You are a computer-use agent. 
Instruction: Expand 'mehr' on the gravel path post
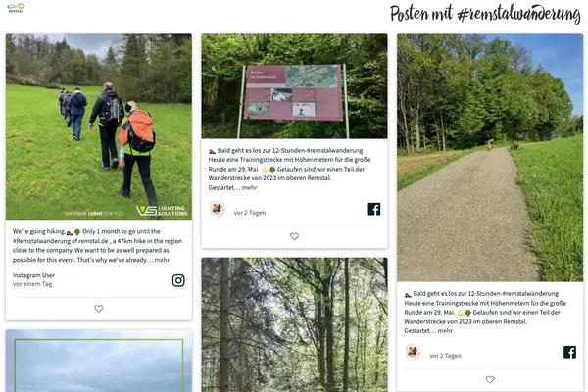pos(445,331)
